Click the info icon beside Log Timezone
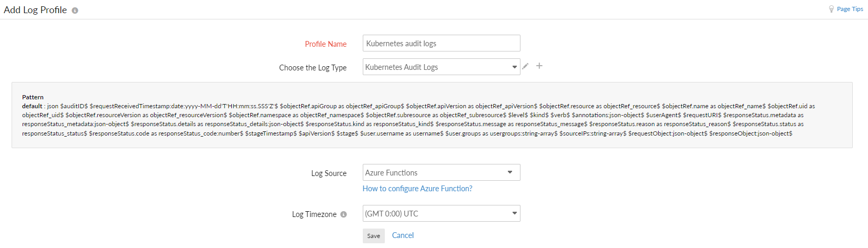Screen dimensions: 868x248 343,214
